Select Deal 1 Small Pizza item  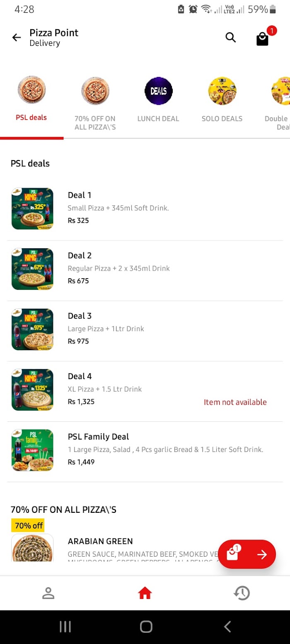(145, 209)
